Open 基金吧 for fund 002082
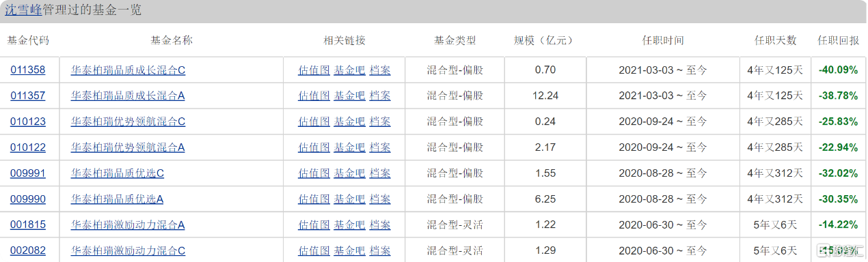This screenshot has height=262, width=868. click(x=349, y=251)
